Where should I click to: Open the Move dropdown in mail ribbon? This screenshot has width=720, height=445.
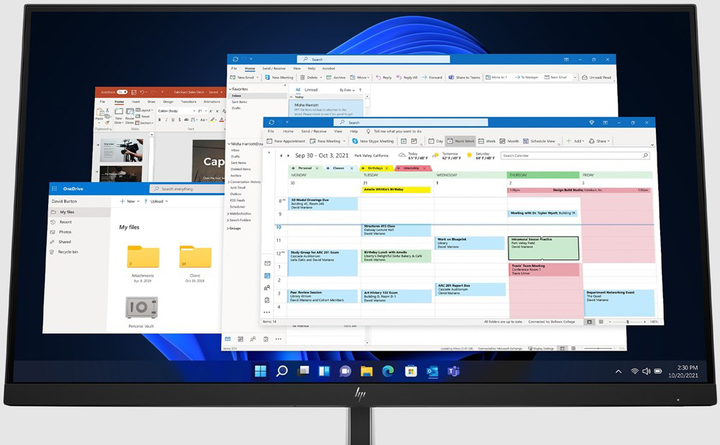360,78
